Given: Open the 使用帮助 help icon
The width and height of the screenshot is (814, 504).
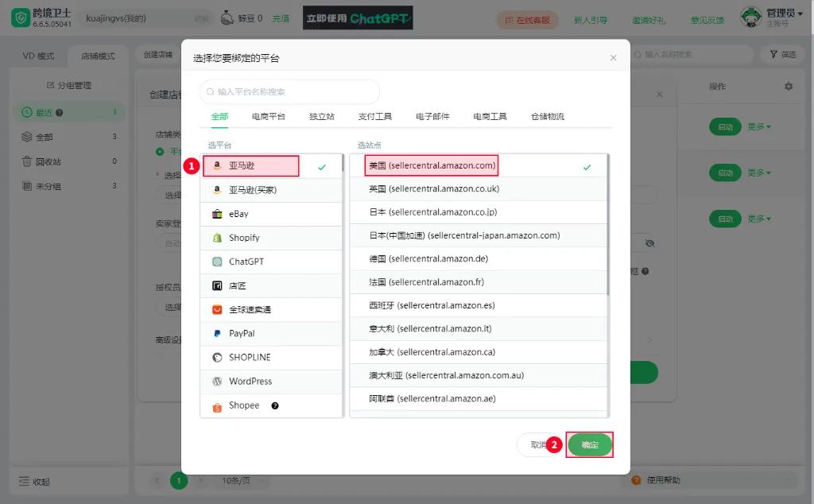Looking at the screenshot, I should click(x=634, y=479).
